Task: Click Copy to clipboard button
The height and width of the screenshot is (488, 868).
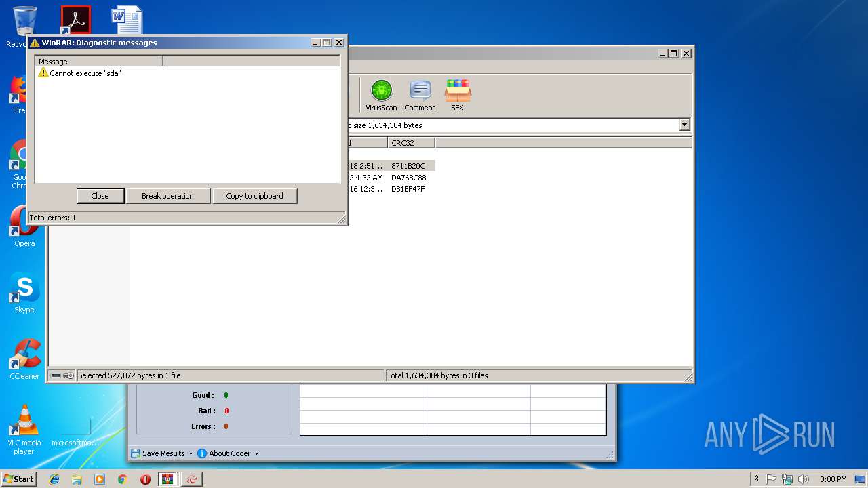Action: pos(254,196)
